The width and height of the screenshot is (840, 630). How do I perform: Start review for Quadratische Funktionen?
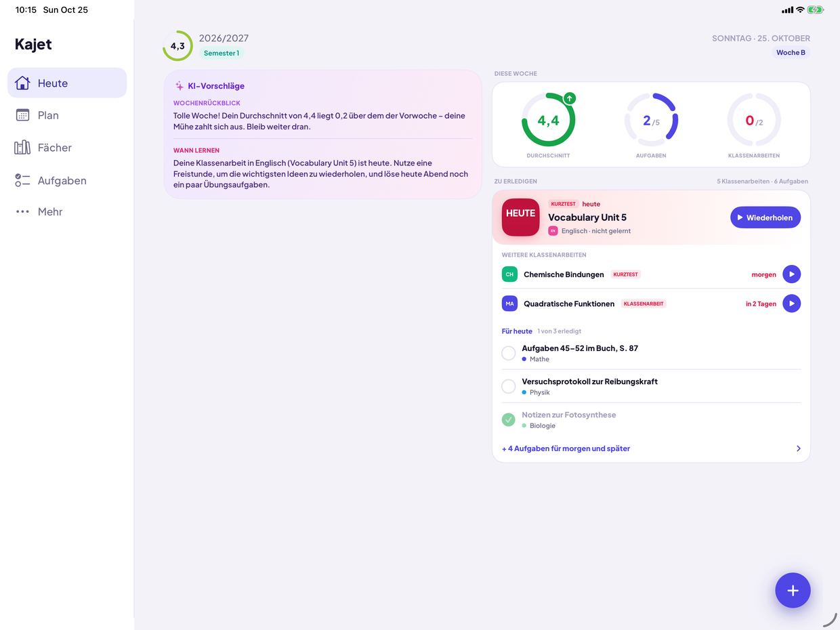click(791, 303)
